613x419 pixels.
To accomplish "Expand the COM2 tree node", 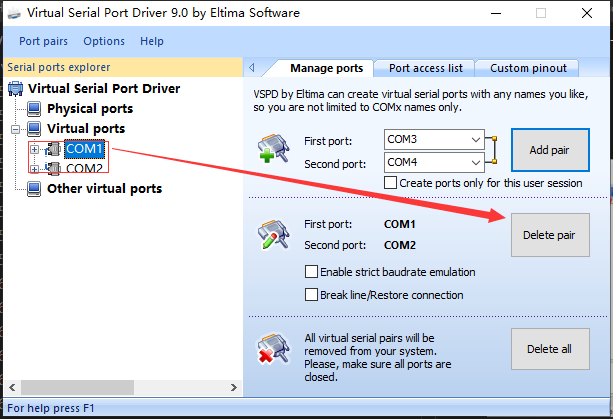I will [34, 169].
